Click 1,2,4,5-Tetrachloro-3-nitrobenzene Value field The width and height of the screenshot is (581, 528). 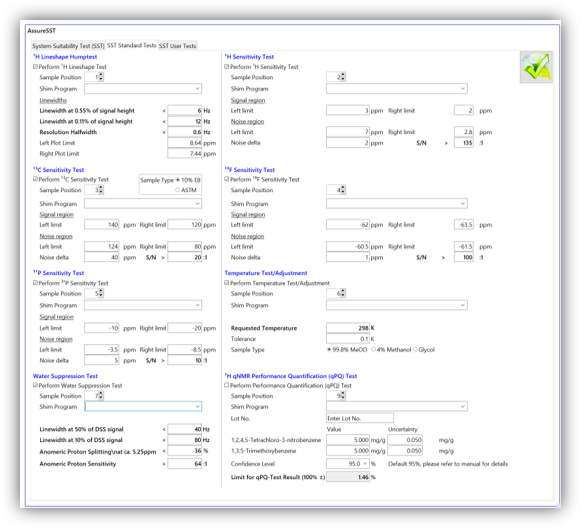coord(348,440)
